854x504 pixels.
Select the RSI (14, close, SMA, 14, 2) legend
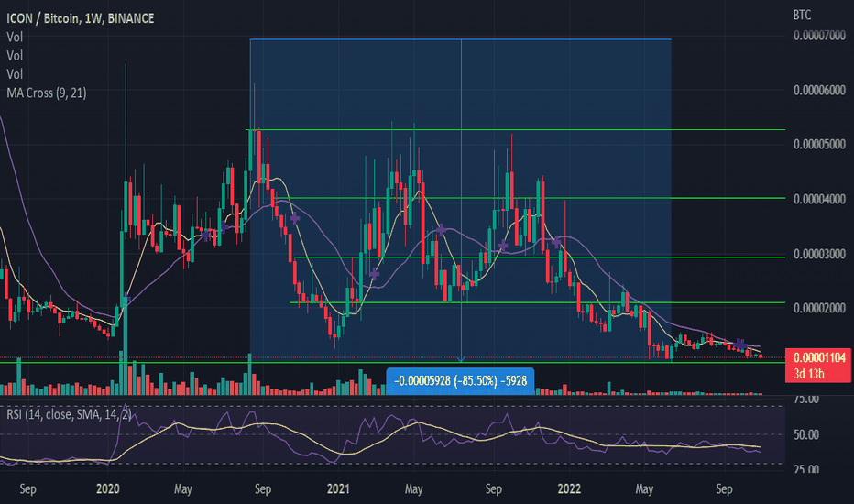coord(69,414)
